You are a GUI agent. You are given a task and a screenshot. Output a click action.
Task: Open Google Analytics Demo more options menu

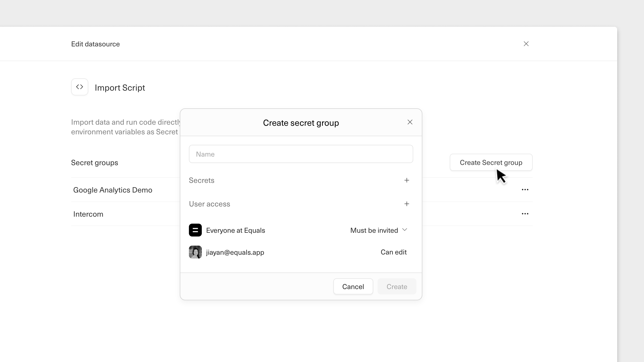(525, 190)
